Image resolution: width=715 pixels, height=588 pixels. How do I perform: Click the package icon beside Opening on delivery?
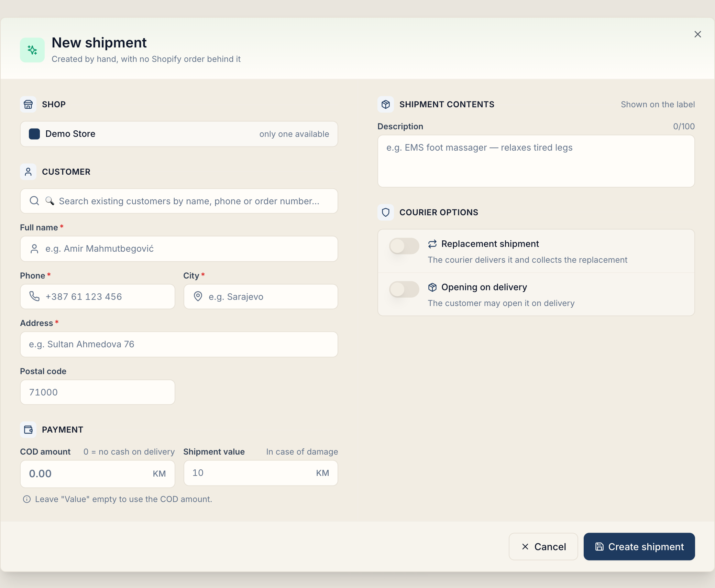[432, 287]
